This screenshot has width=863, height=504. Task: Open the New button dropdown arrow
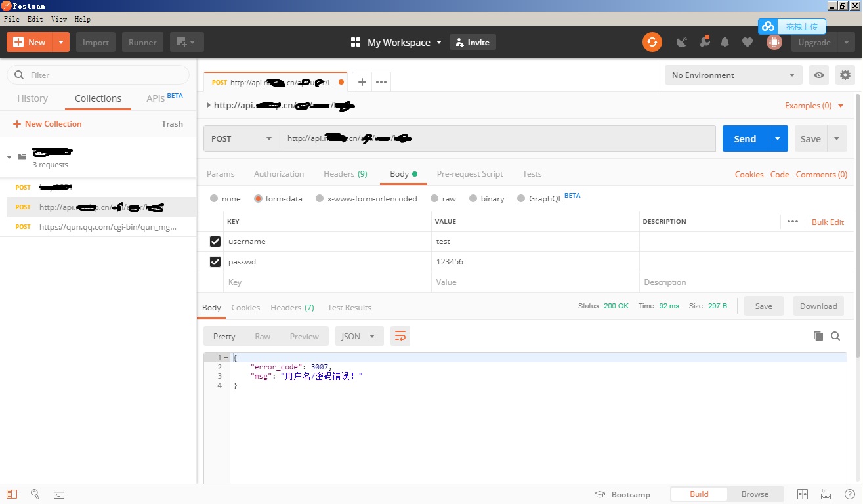[60, 43]
